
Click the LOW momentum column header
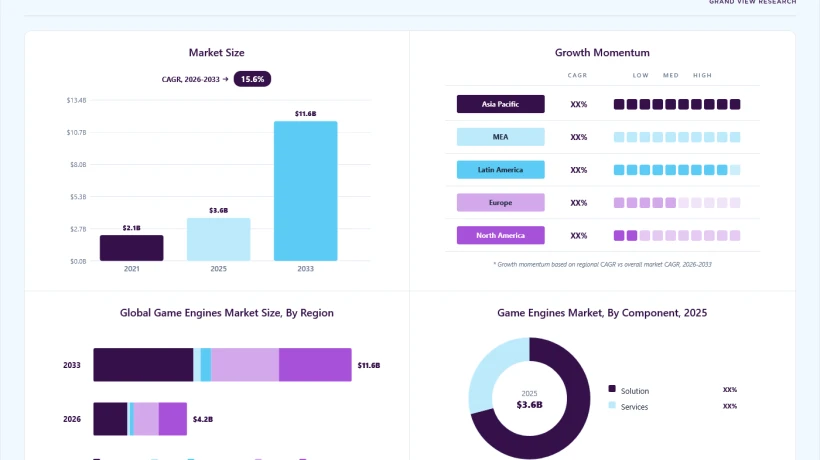pos(641,75)
